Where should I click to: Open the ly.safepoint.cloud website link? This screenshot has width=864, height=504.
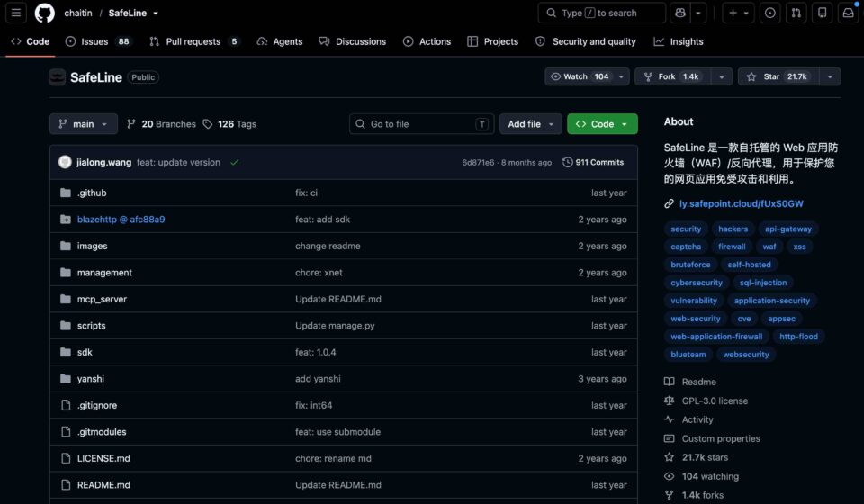click(x=741, y=203)
